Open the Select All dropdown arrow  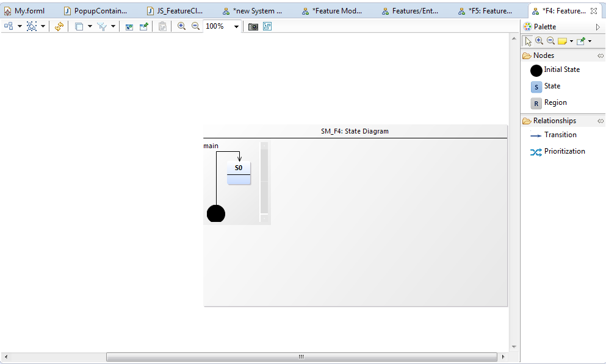click(x=43, y=26)
